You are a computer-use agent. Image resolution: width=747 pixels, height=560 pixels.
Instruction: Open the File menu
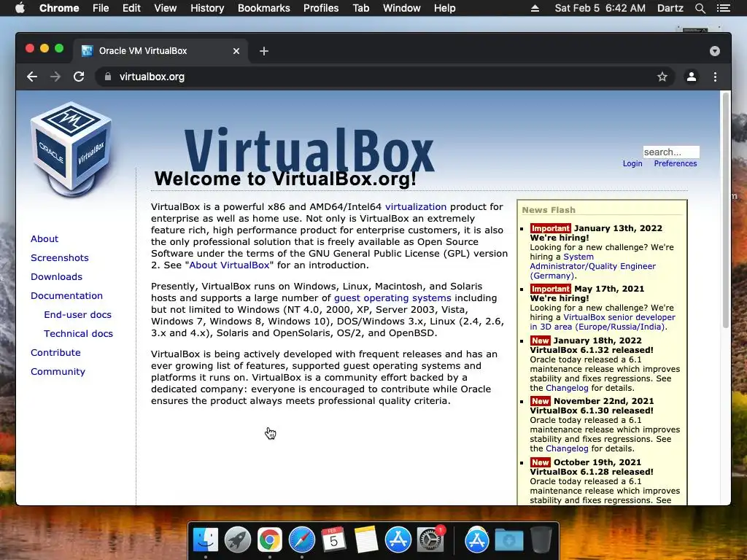(x=101, y=8)
